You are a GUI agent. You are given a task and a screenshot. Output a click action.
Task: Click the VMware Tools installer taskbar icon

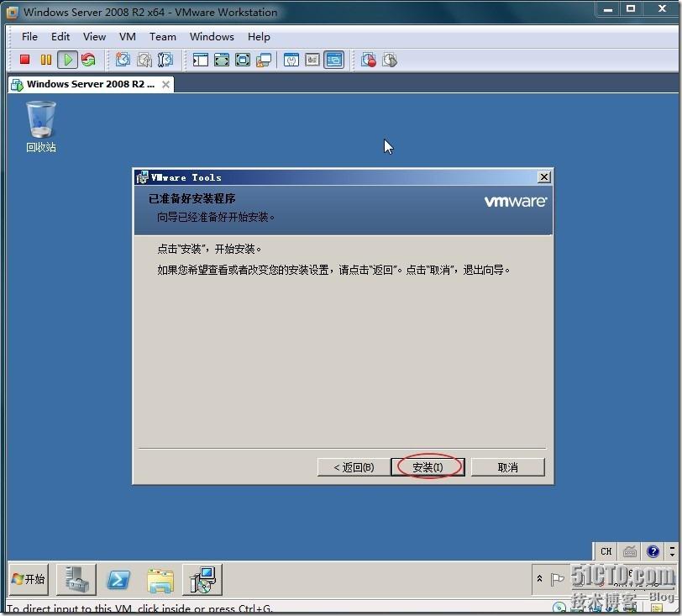click(202, 579)
